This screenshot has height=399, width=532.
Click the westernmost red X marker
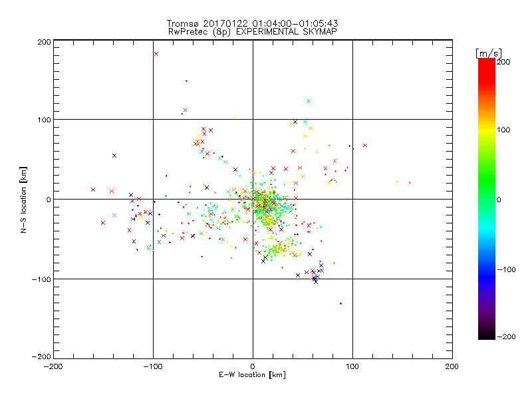tap(93, 190)
